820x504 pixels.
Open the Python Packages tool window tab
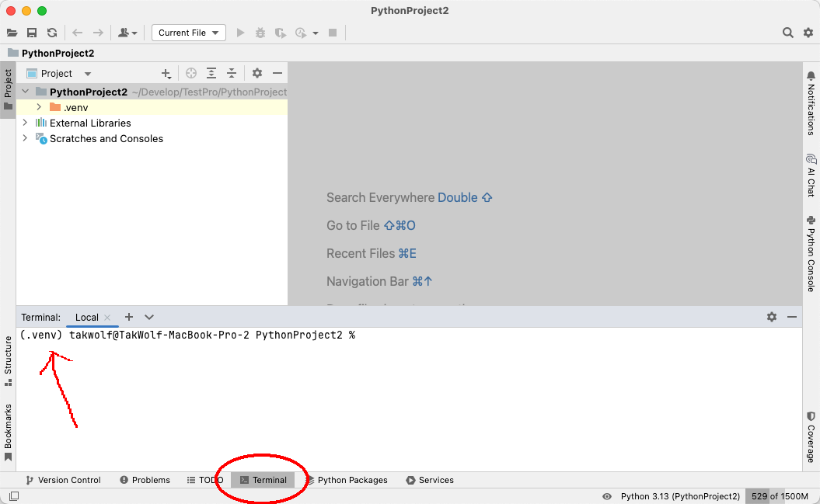pyautogui.click(x=346, y=480)
